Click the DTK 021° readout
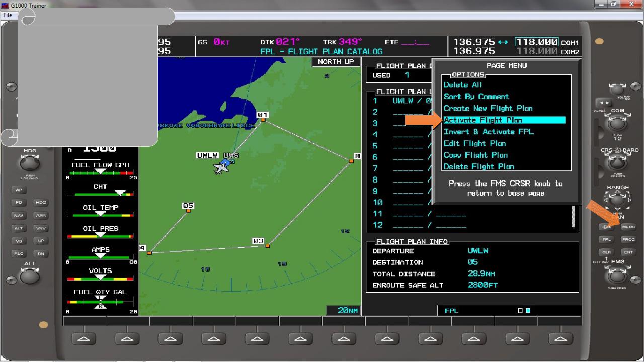 point(280,42)
